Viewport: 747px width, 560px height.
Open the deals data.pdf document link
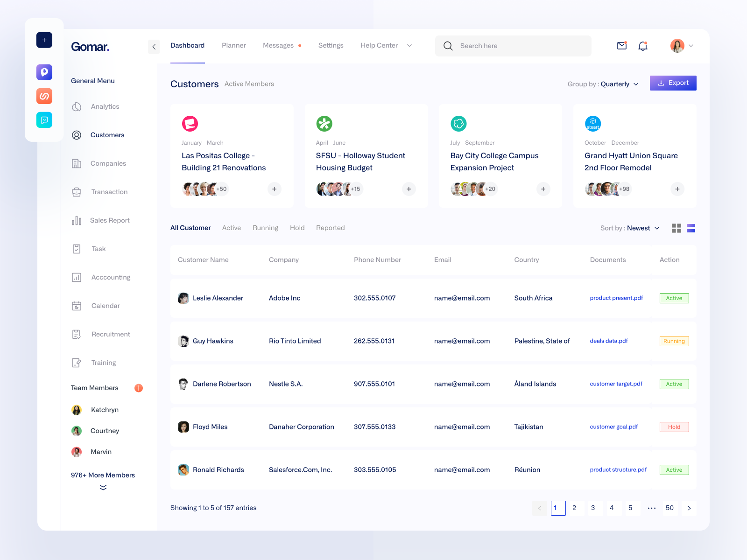point(608,341)
